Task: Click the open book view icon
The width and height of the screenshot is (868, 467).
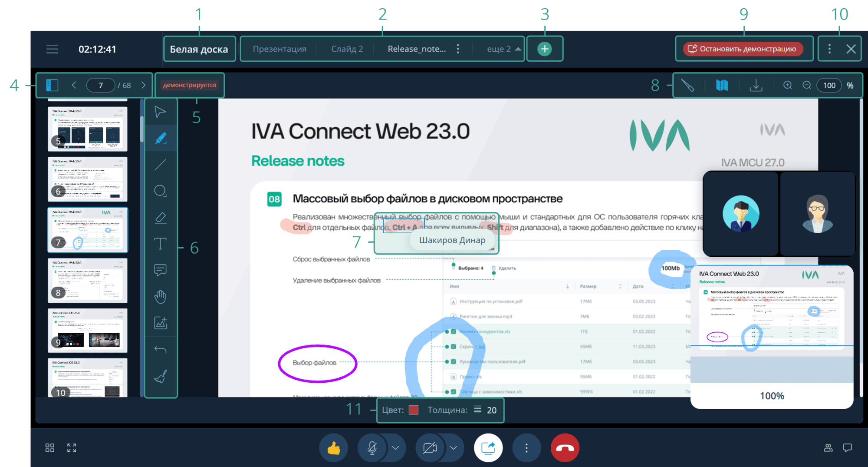Action: tap(722, 85)
